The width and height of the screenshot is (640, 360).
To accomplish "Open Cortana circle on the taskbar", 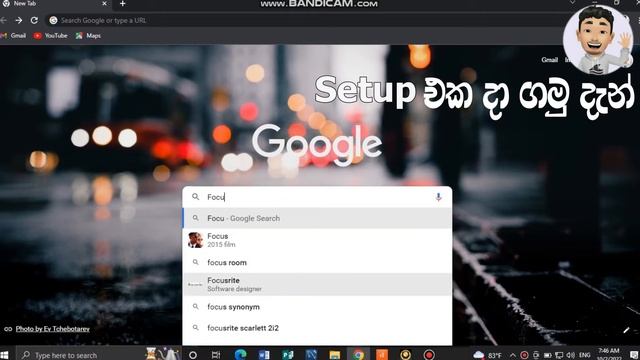I will pyautogui.click(x=193, y=355).
